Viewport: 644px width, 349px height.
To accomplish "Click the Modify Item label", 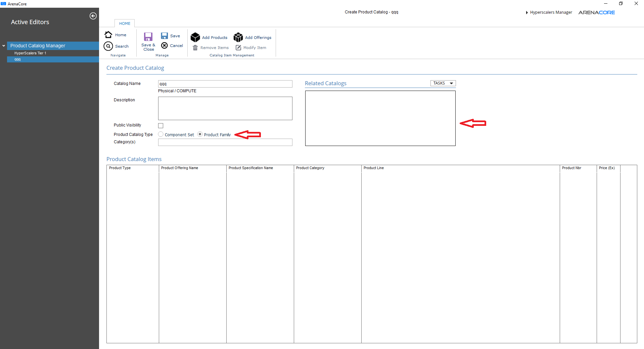I will point(255,48).
